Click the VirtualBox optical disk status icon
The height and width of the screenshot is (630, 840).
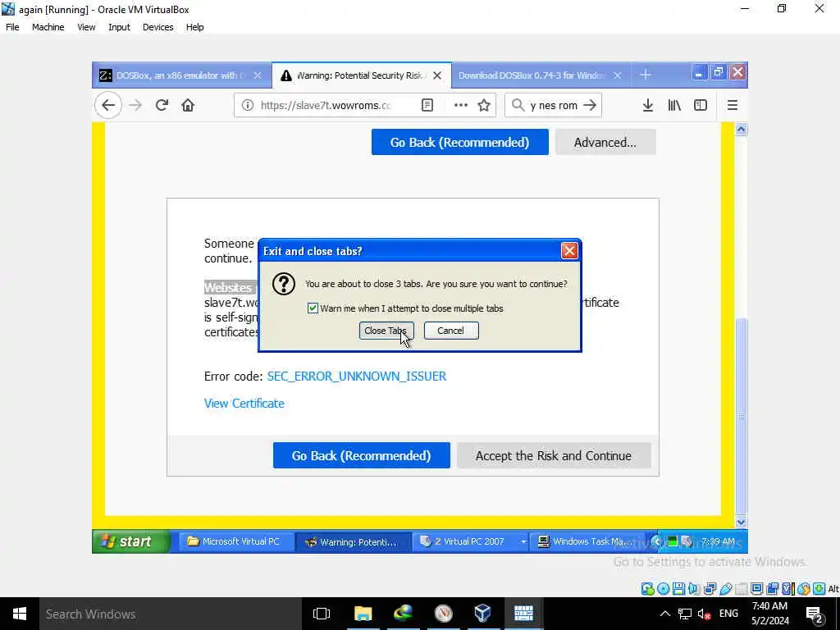pos(663,589)
